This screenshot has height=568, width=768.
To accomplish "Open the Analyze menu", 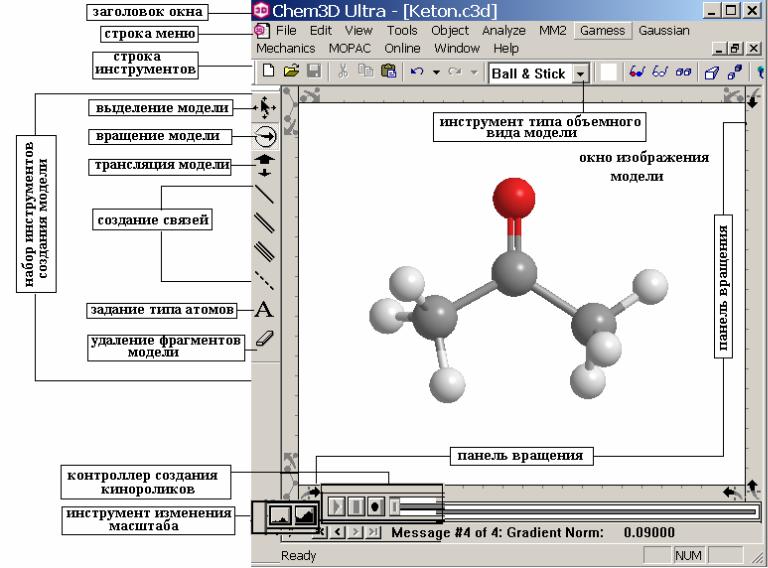I will point(504,30).
